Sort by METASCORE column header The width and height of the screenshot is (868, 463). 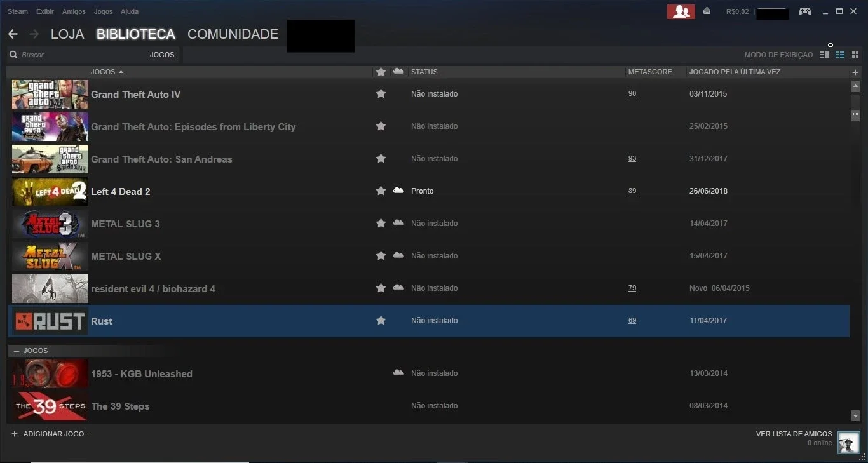tap(649, 72)
